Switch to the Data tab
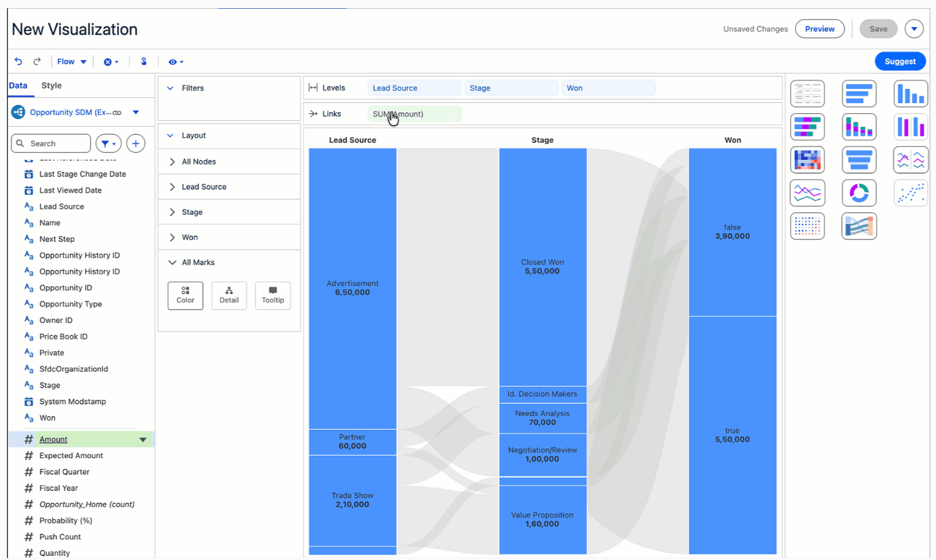Screen dimensions: 936x560 coord(18,85)
